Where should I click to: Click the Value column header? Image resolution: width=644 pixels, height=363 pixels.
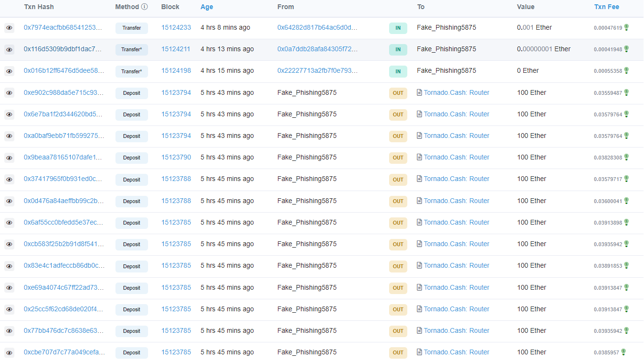coord(526,7)
